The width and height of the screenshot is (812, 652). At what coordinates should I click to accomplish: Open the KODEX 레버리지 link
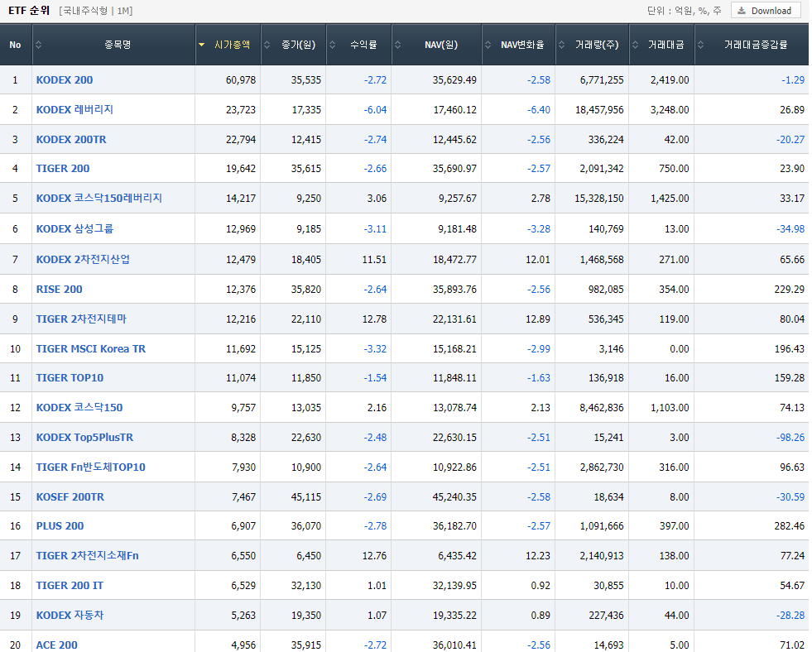pyautogui.click(x=74, y=110)
